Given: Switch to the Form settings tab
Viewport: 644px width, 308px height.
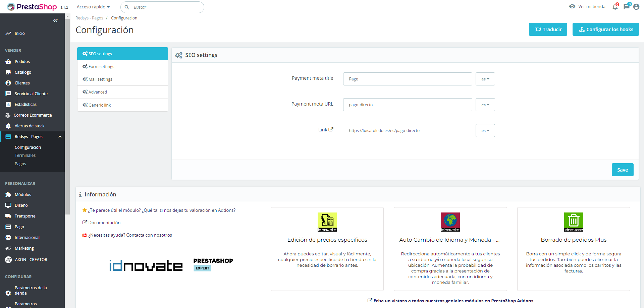Looking at the screenshot, I should click(x=122, y=67).
